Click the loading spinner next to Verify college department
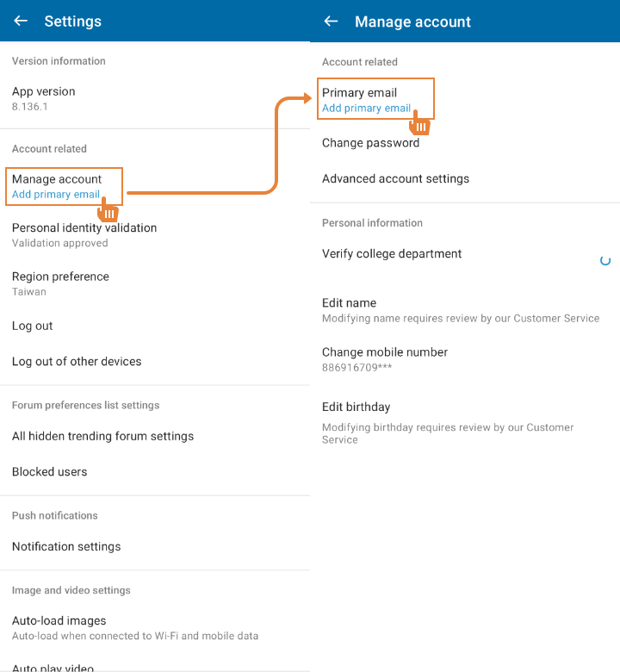This screenshot has height=672, width=620. [605, 260]
